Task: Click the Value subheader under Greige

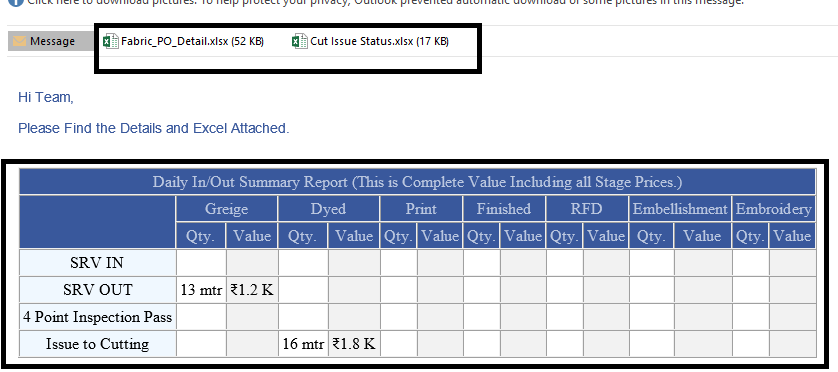Action: coord(252,236)
